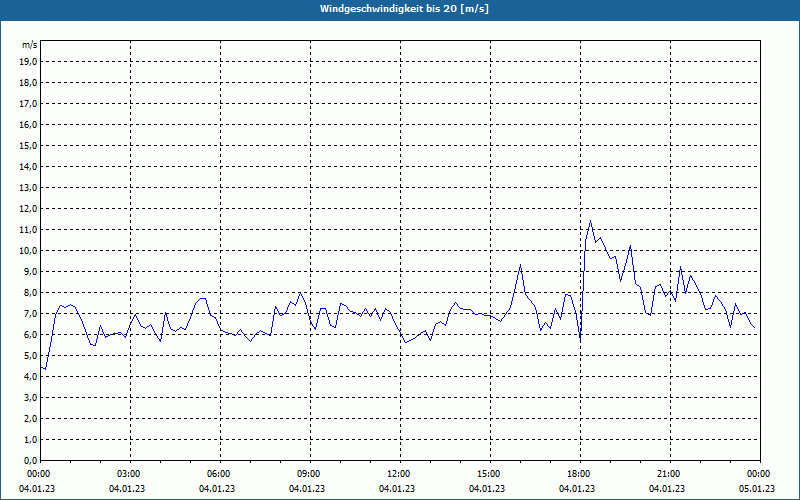Click the '6,0' y-axis value
Screen dimensions: 800x500
[x=31, y=335]
